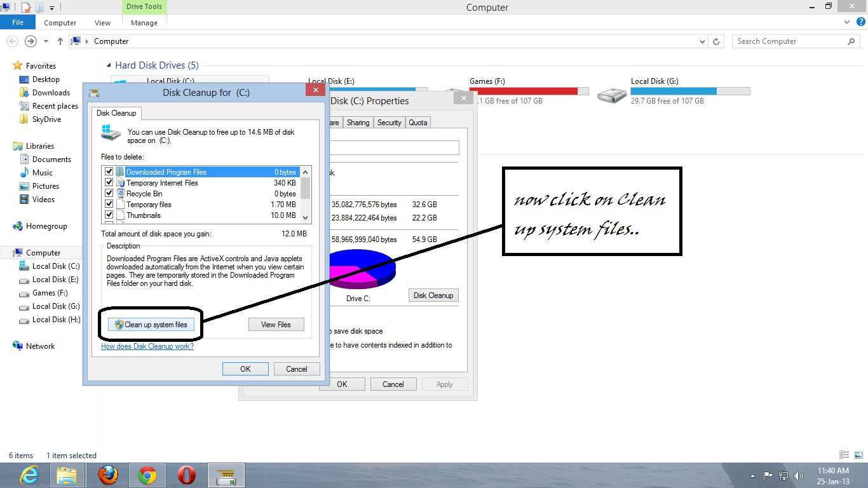Click the files list scrollbar down arrow
The image size is (868, 488).
[x=305, y=216]
